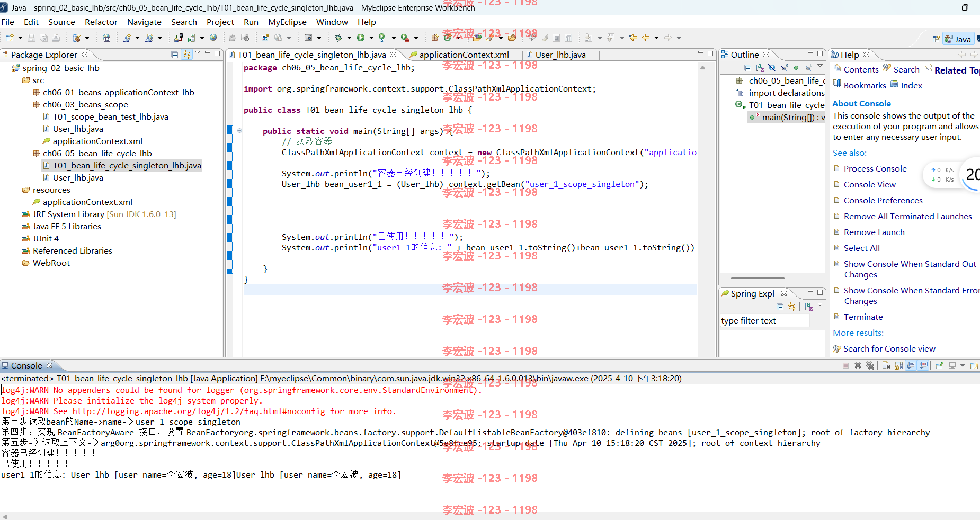Open Help Bookmarks link
980x520 pixels.
865,85
